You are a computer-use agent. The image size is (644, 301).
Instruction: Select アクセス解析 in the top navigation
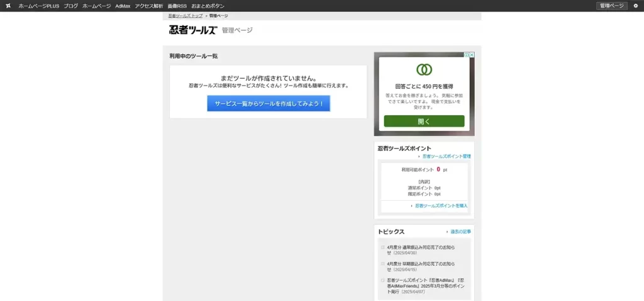[148, 6]
